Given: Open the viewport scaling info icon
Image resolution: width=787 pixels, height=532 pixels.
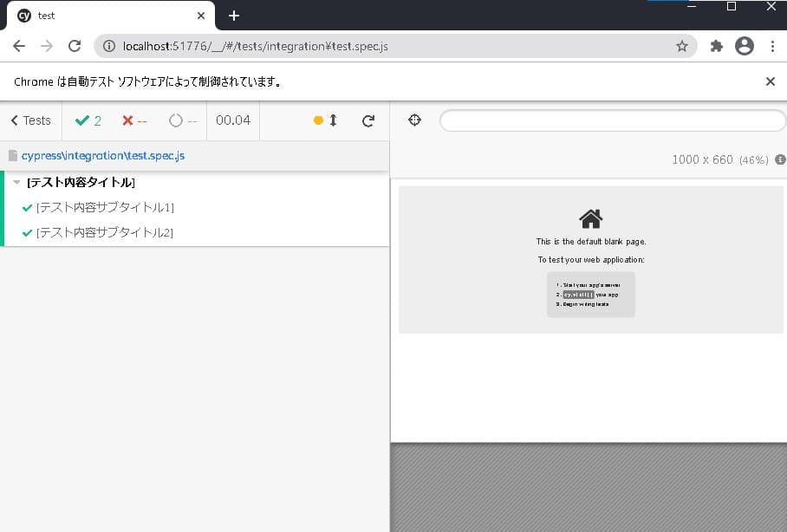Looking at the screenshot, I should (780, 159).
